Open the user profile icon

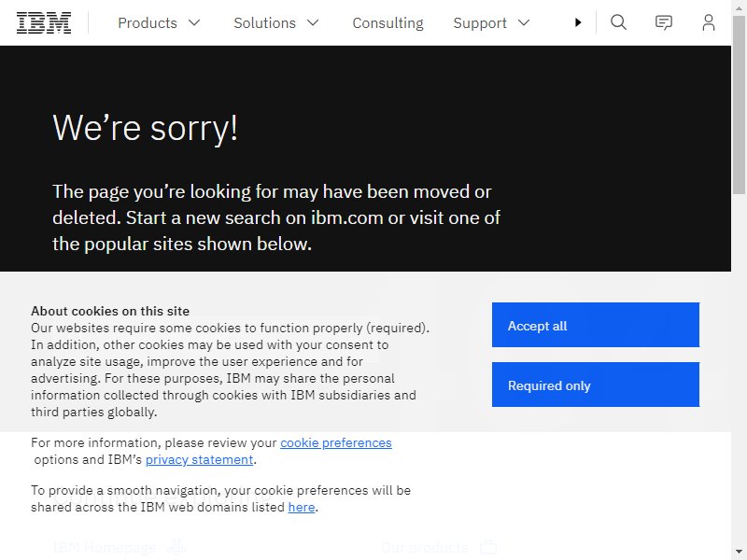(x=709, y=22)
